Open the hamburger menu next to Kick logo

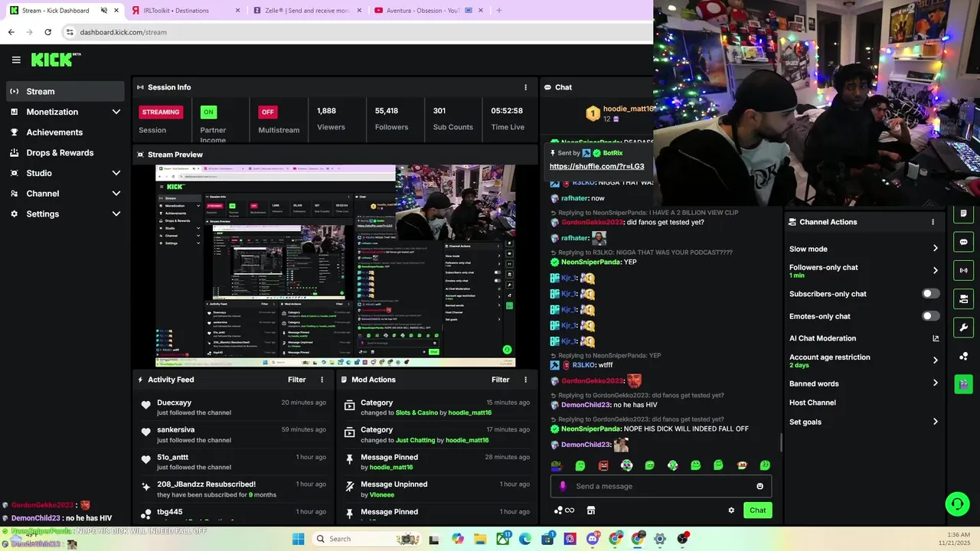16,60
